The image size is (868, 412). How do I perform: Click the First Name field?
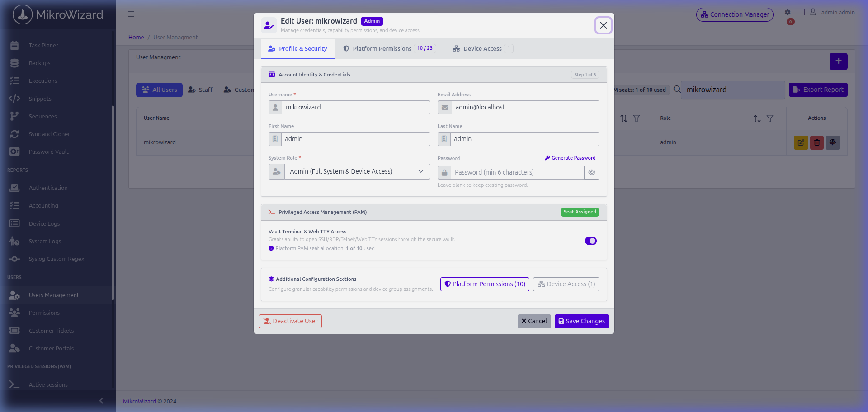click(355, 139)
